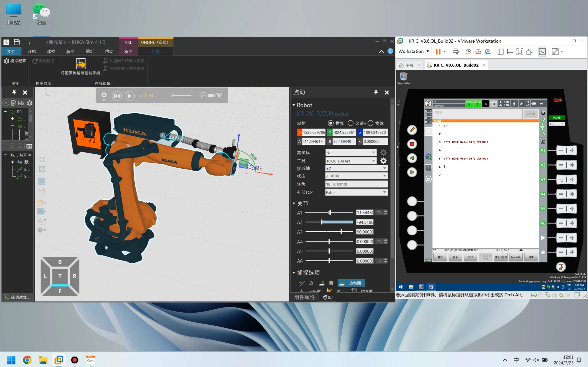588x367 pixels.
Task: Toggle the 边 edge snap option
Action: 306,283
